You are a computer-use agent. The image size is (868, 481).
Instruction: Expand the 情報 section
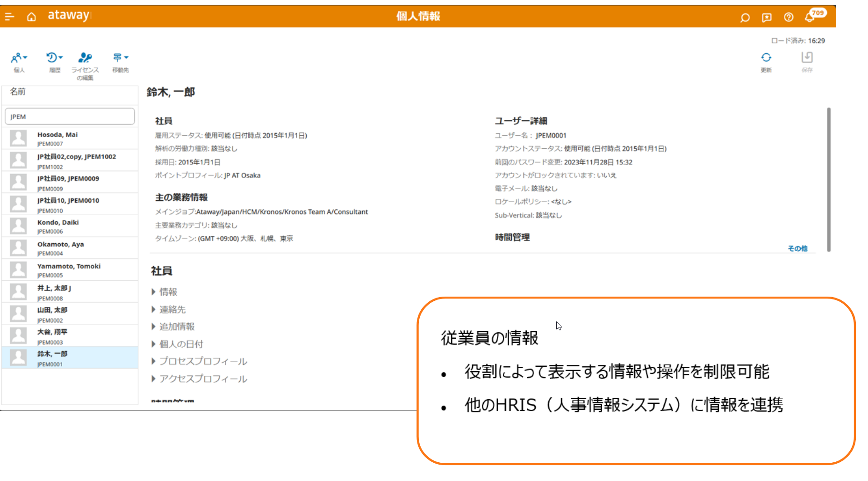pos(168,292)
